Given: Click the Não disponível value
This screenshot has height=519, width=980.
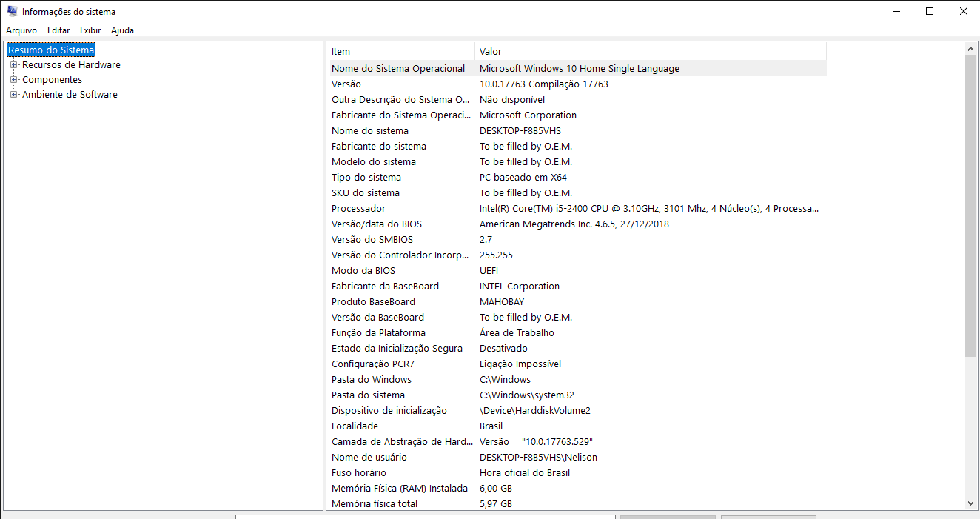Looking at the screenshot, I should pyautogui.click(x=512, y=99).
